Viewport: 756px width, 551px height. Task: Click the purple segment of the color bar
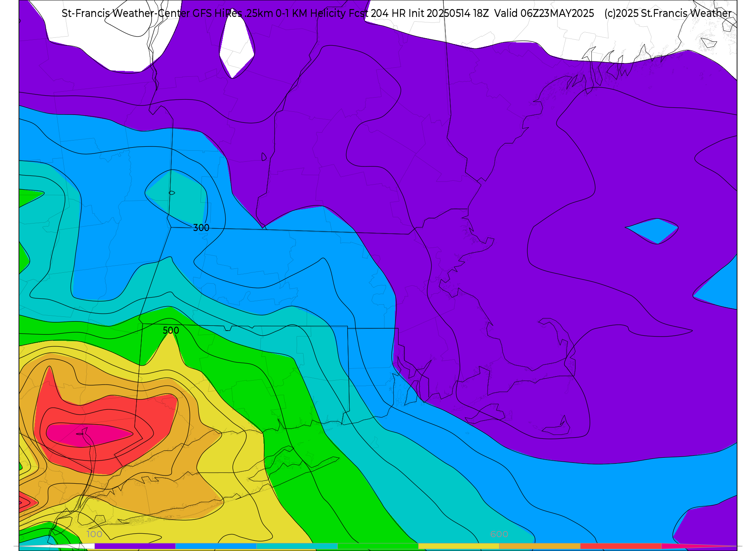pyautogui.click(x=135, y=546)
